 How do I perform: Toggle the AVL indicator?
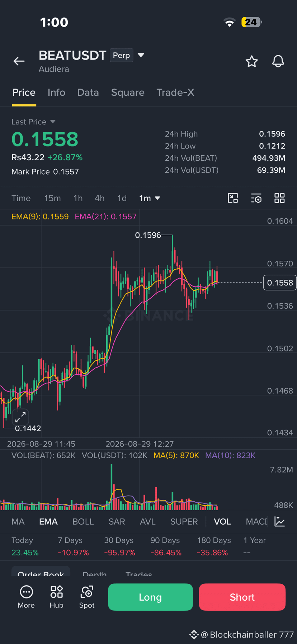(148, 521)
